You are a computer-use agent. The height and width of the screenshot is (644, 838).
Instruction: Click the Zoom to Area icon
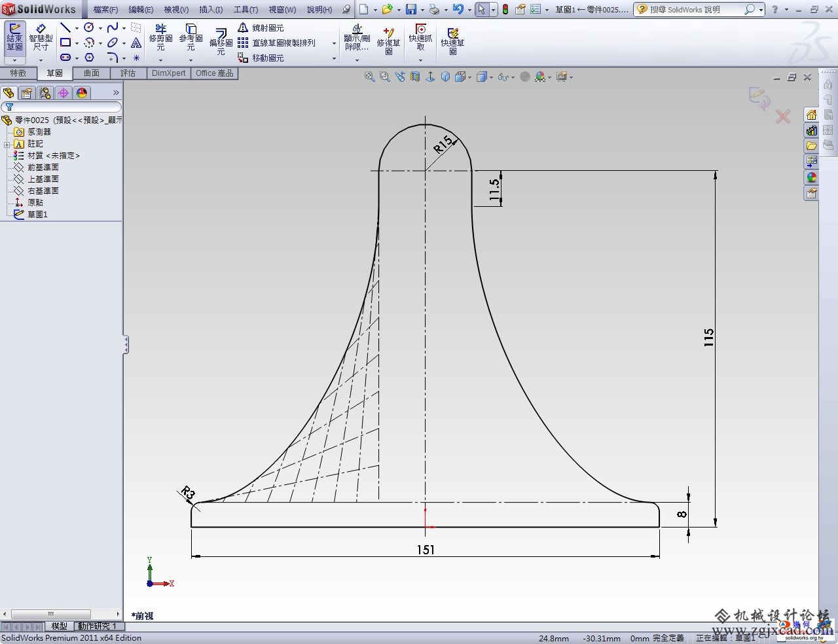point(384,77)
